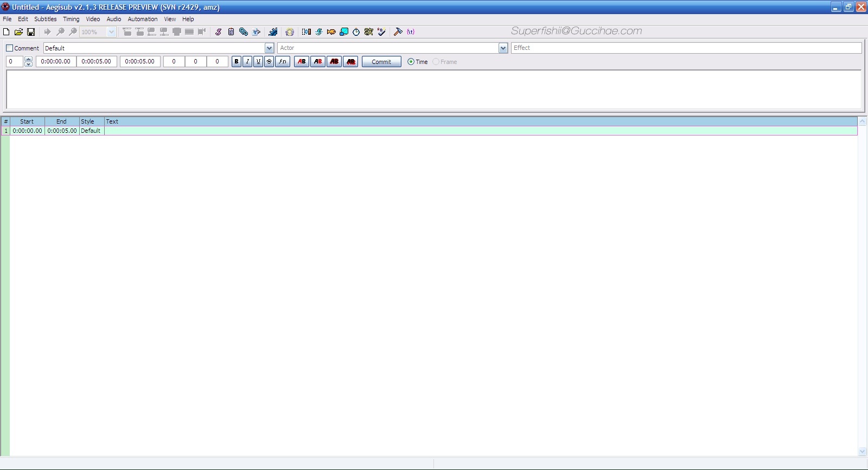Open the Edit menu
The height and width of the screenshot is (470, 868).
23,19
